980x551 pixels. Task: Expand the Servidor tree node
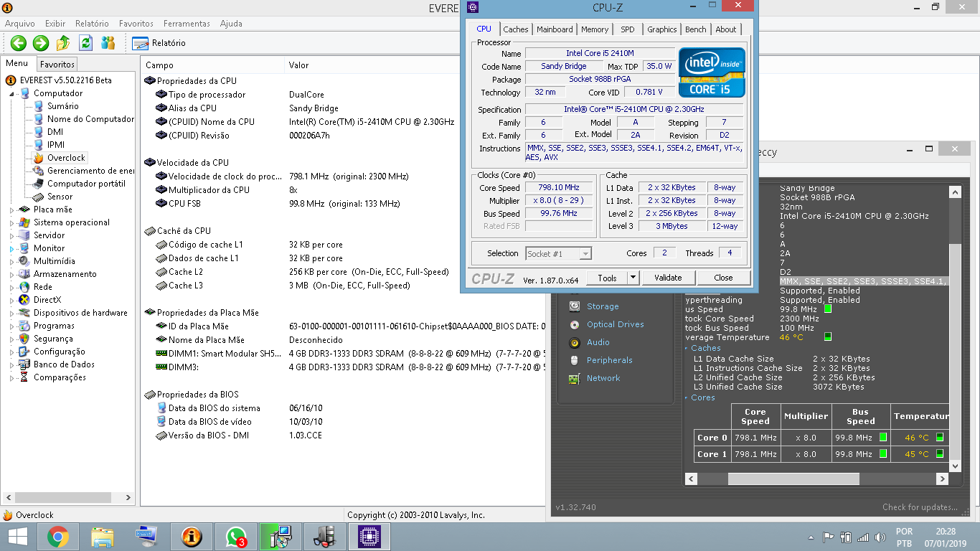11,235
